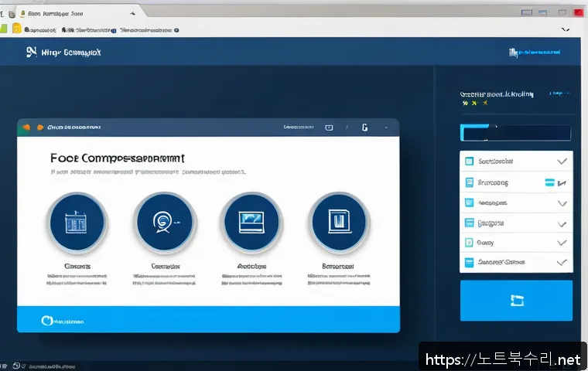Click the circular logo in dialog's blue footer
Screen dimensions: 588x371
coord(49,319)
